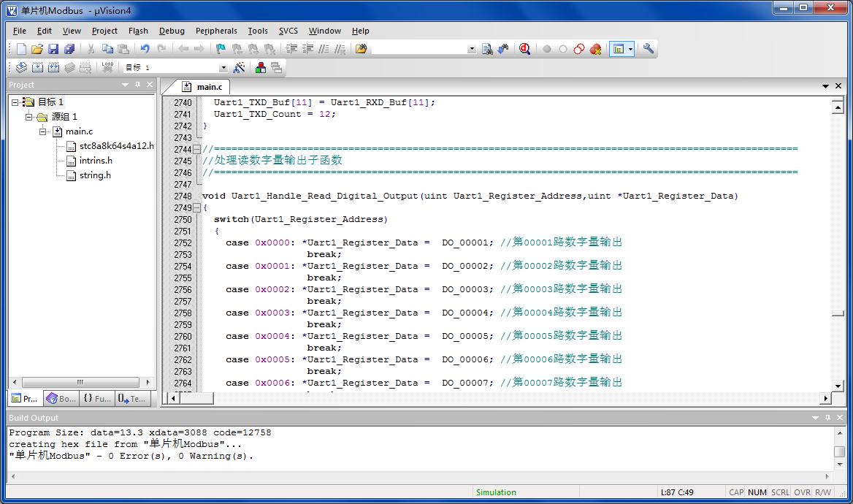The height and width of the screenshot is (504, 853).
Task: Select the main.c editor tab
Action: (x=202, y=86)
